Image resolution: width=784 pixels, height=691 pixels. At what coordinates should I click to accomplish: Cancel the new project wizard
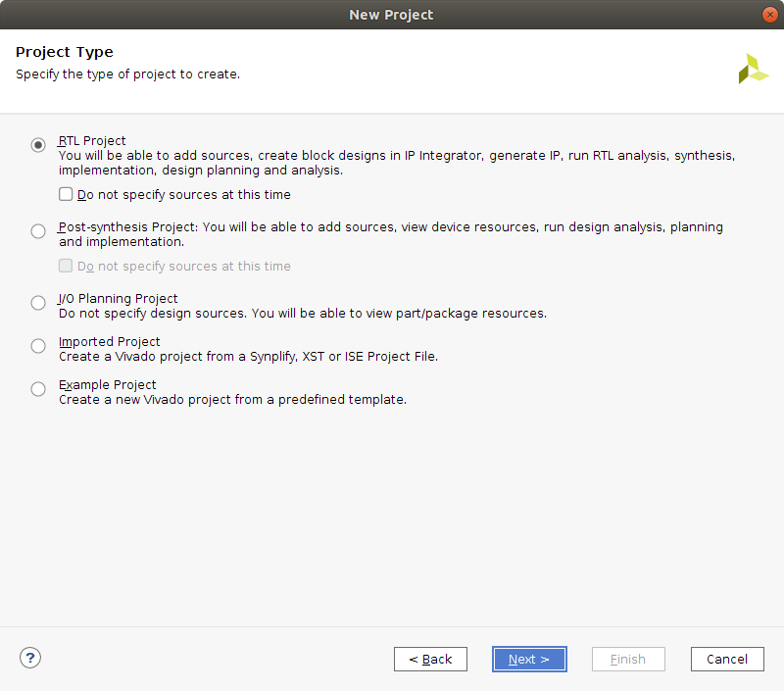coord(727,659)
